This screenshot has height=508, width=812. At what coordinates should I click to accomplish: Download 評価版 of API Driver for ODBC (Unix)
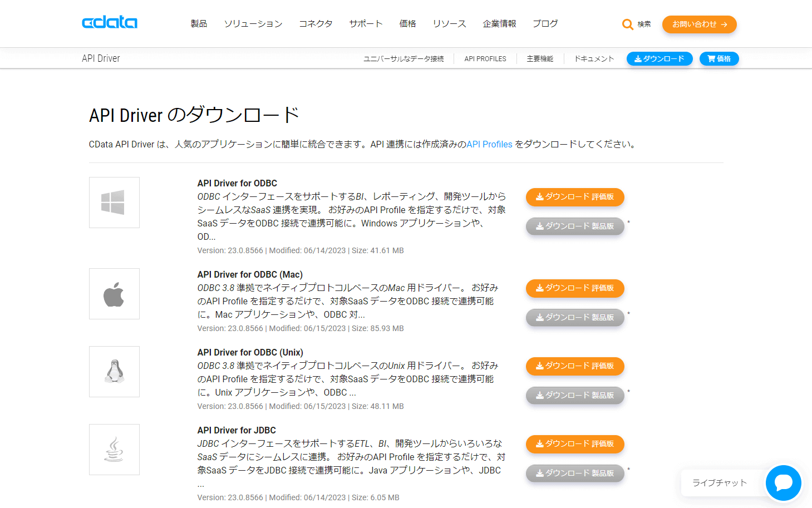click(x=575, y=366)
